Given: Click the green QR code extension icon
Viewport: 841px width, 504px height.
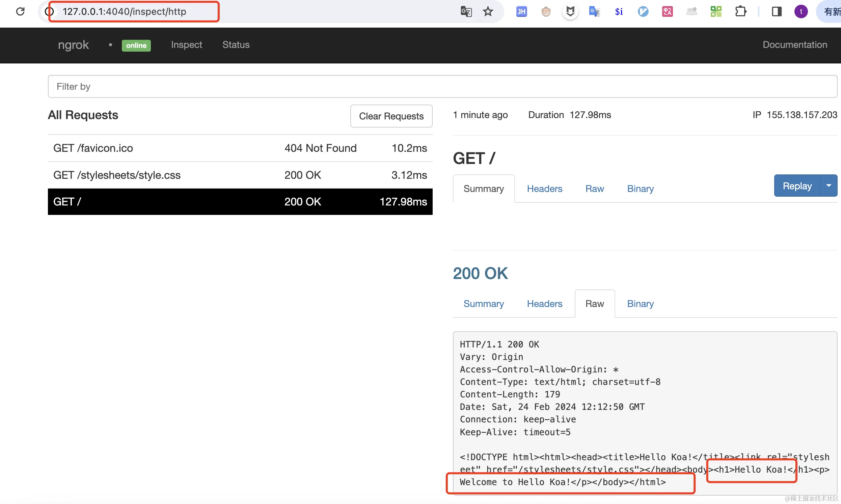Looking at the screenshot, I should tap(716, 11).
